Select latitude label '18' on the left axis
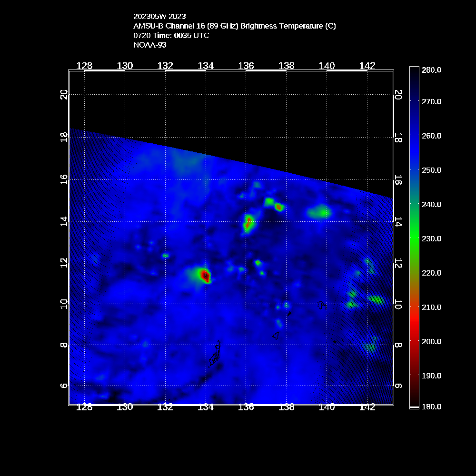476x476 pixels. coord(64,137)
